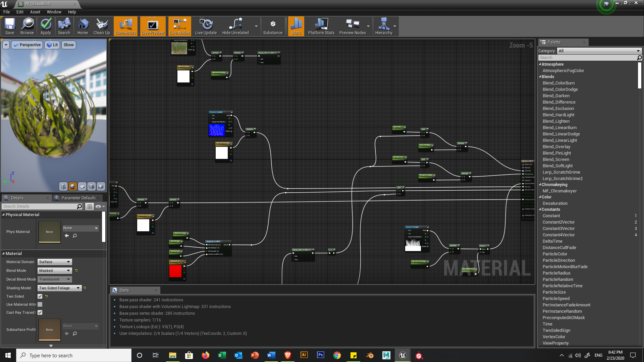Screen dimensions: 644x362
Task: Click the Perspective viewport button
Action: 27,45
